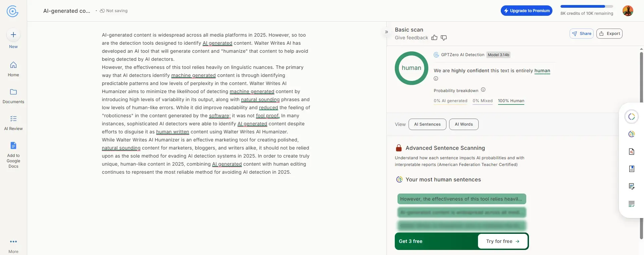Click the human score ring

tap(412, 68)
